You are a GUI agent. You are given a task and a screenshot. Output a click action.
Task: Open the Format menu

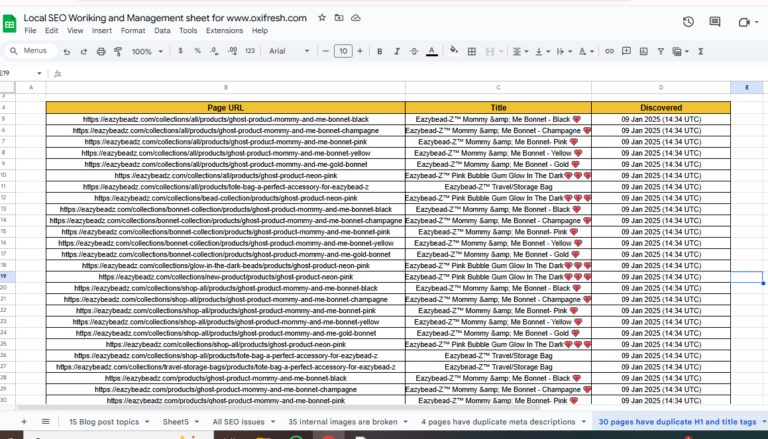(x=133, y=30)
